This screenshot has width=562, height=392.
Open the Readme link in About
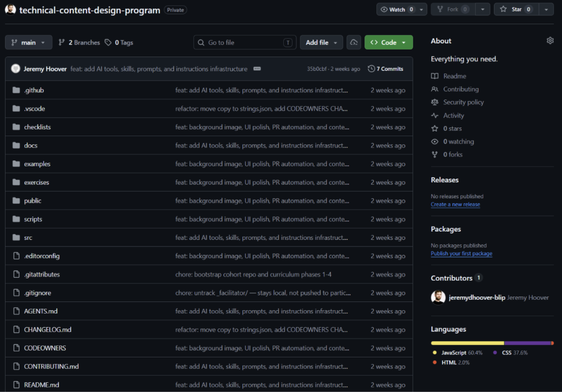454,76
